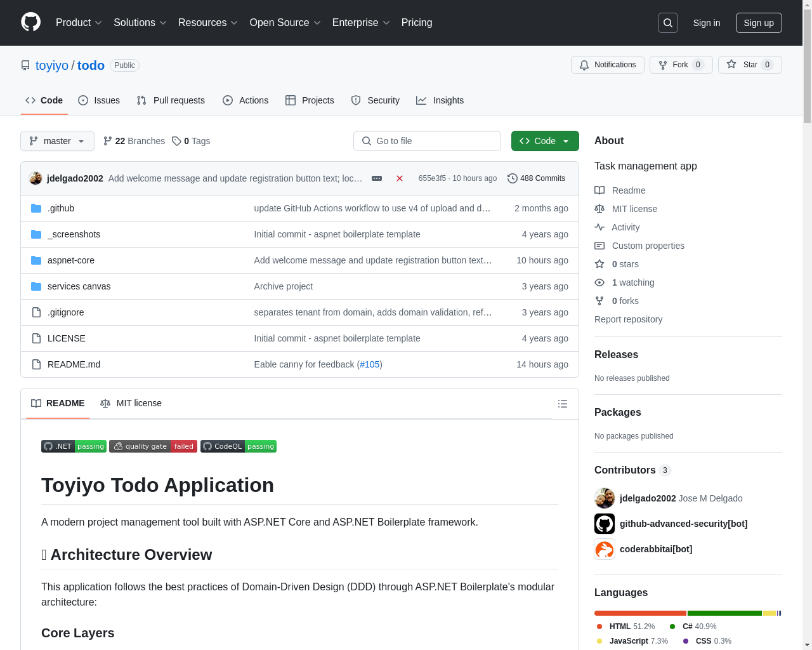
Task: Expand the Open Source menu
Action: tap(285, 23)
